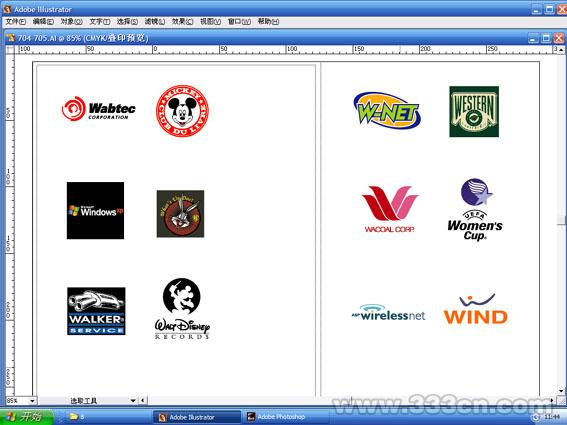Open the 选取工具 status bar dropdown arrow
This screenshot has width=567, height=425.
[x=133, y=400]
